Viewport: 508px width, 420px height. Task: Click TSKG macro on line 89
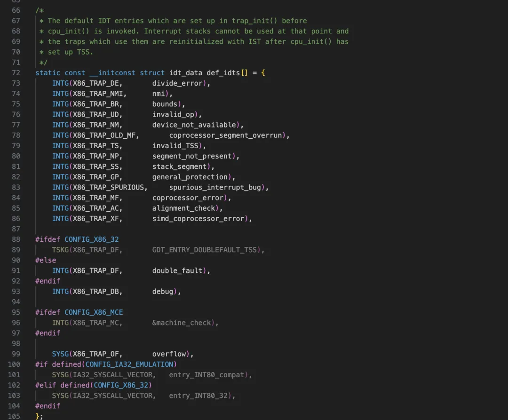pos(60,250)
